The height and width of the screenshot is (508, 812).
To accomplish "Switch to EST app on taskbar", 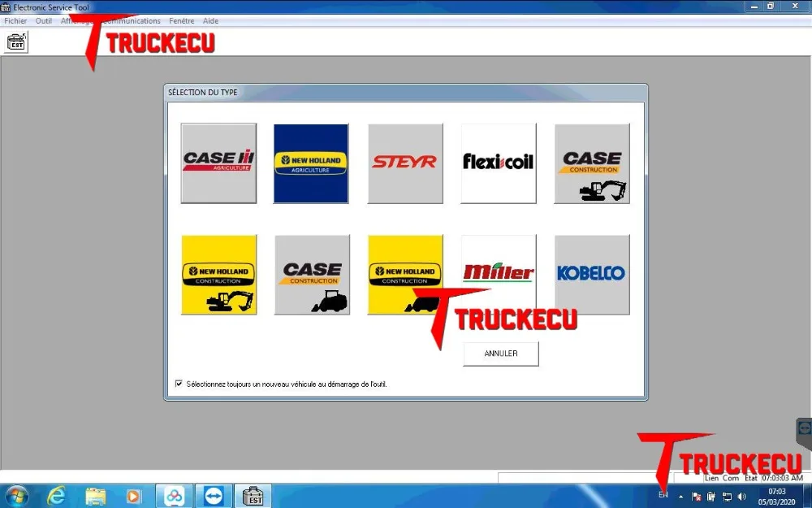I will [x=253, y=497].
